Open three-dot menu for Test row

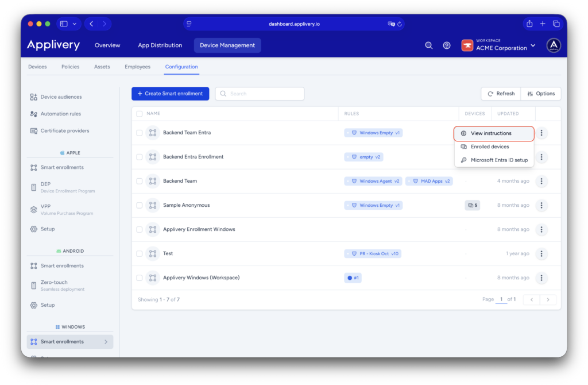541,253
